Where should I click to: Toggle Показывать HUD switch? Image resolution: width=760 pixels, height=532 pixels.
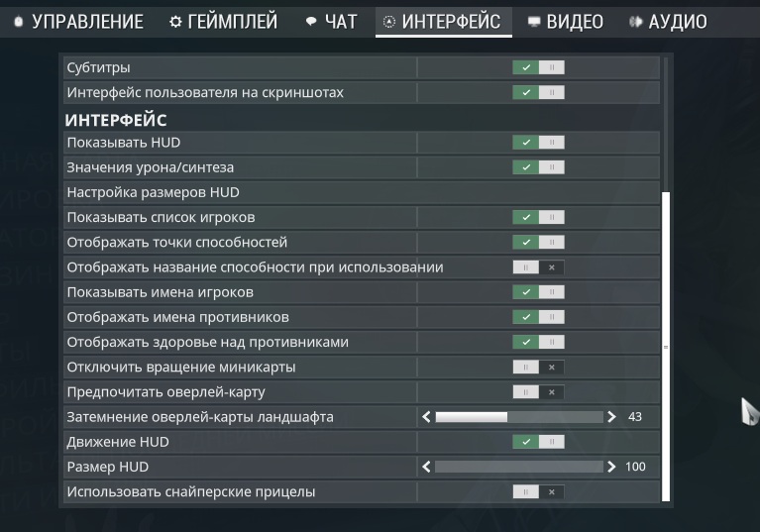pyautogui.click(x=538, y=143)
